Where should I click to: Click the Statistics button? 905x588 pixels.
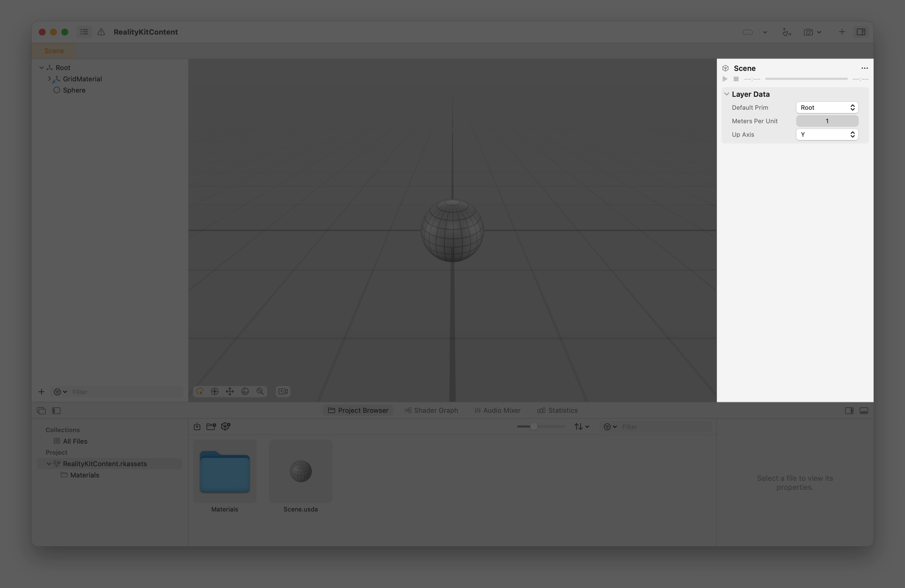coord(557,410)
